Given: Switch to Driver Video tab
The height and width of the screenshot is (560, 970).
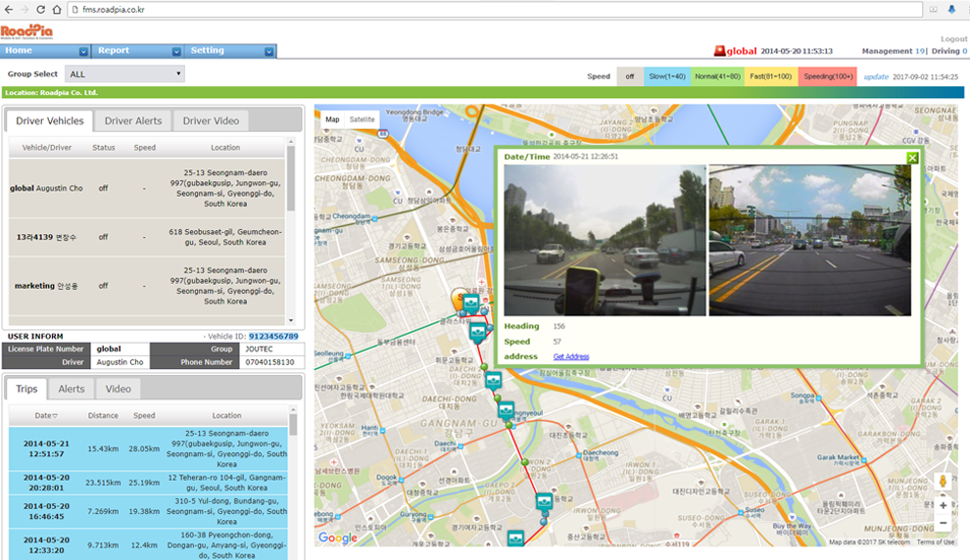Looking at the screenshot, I should (x=211, y=120).
